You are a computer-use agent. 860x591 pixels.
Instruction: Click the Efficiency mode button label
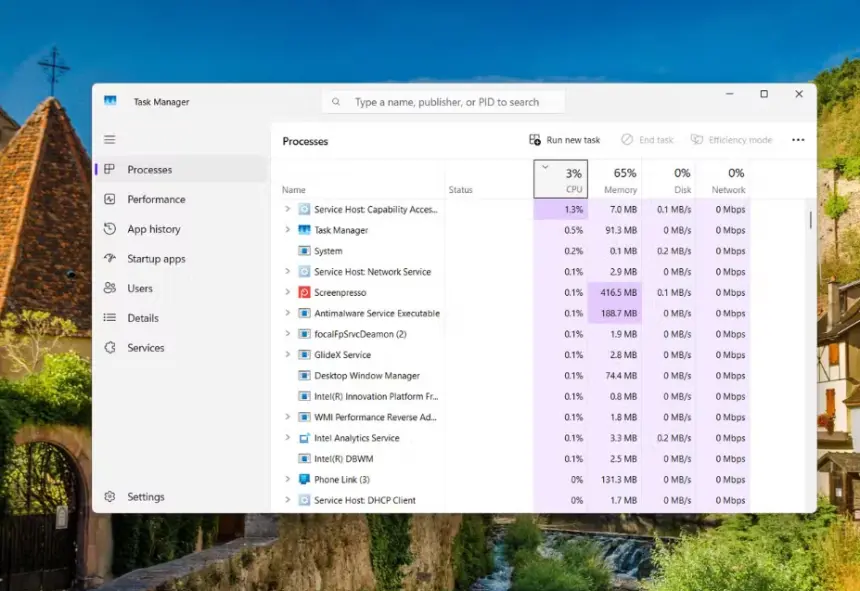(740, 140)
